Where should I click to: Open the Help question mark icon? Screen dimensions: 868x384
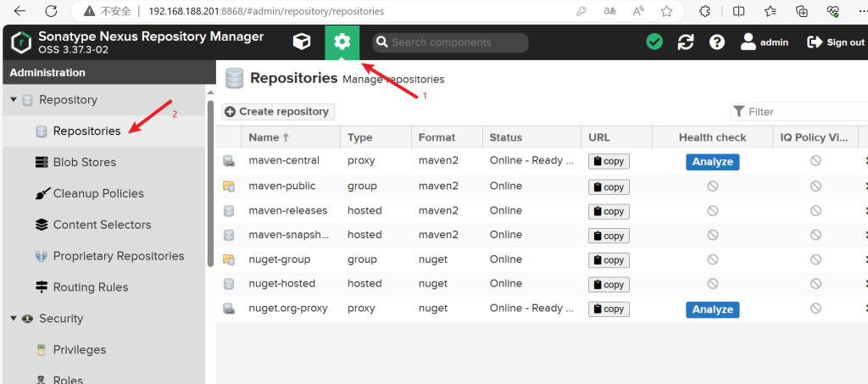coord(717,42)
